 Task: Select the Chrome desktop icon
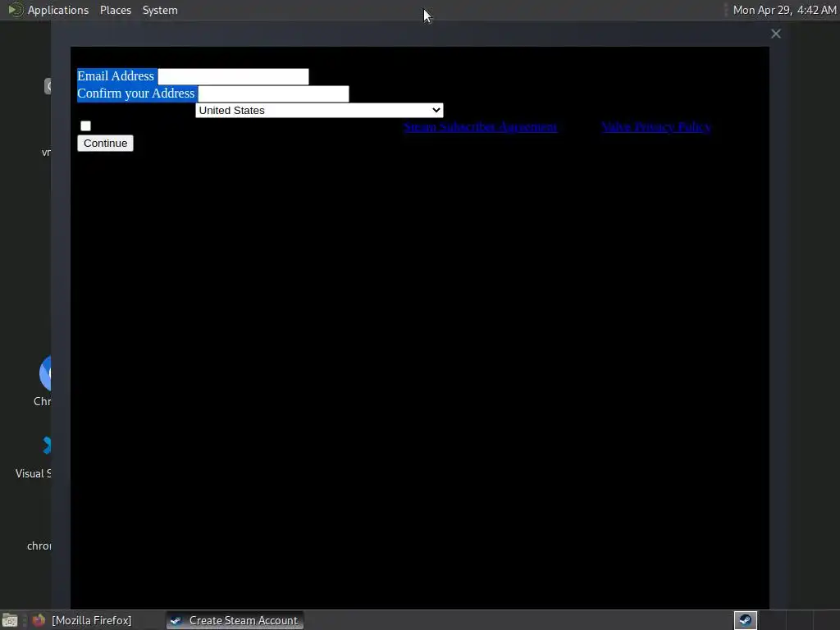tap(43, 381)
